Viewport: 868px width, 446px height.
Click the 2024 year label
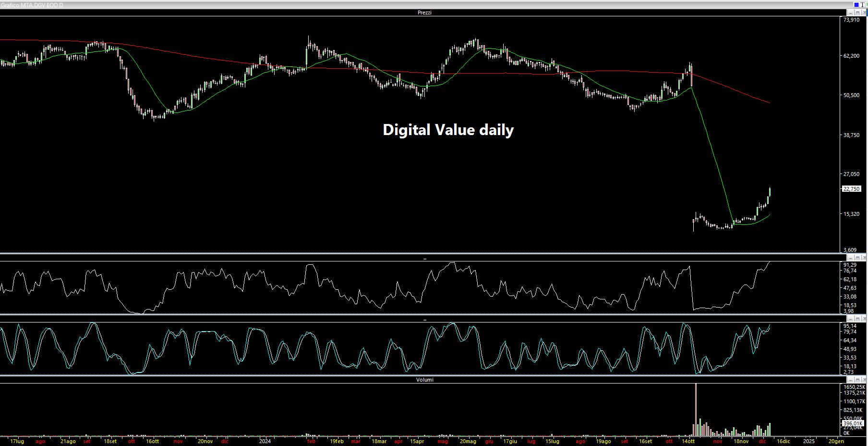(265, 441)
